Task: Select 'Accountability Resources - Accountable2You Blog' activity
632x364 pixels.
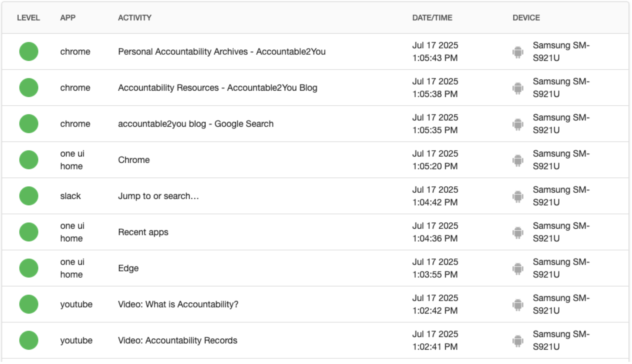Action: (218, 88)
